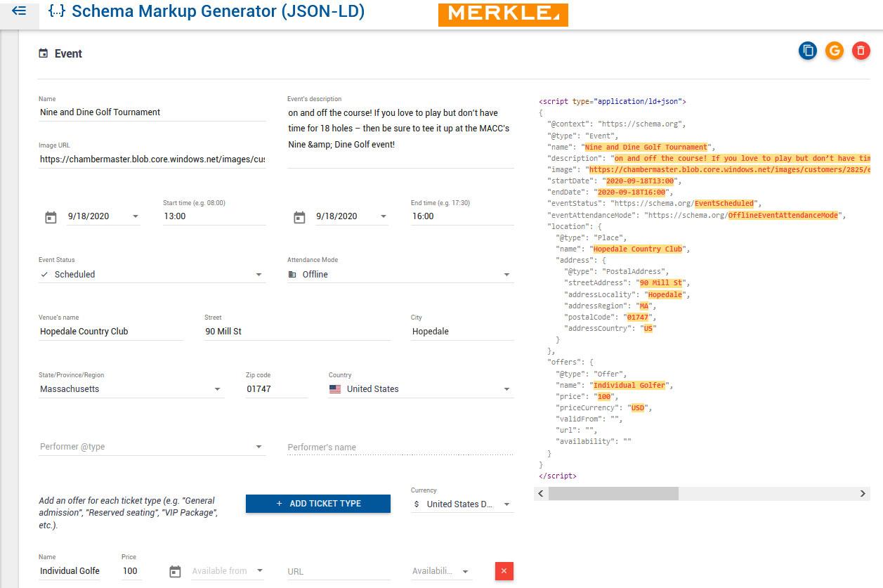Screen dimensions: 883x588
Task: Click "Individual Golfer" in the JSON code
Action: pyautogui.click(x=629, y=385)
